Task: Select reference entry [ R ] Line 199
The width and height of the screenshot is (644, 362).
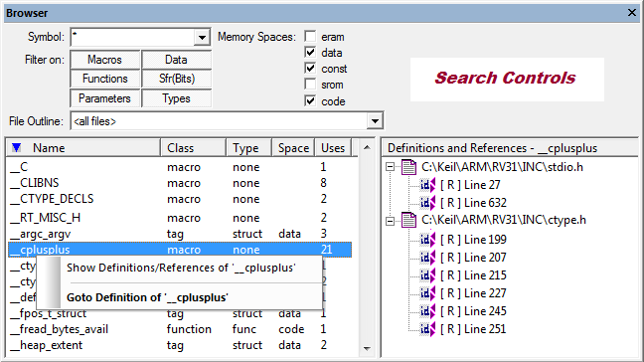Action: point(473,239)
